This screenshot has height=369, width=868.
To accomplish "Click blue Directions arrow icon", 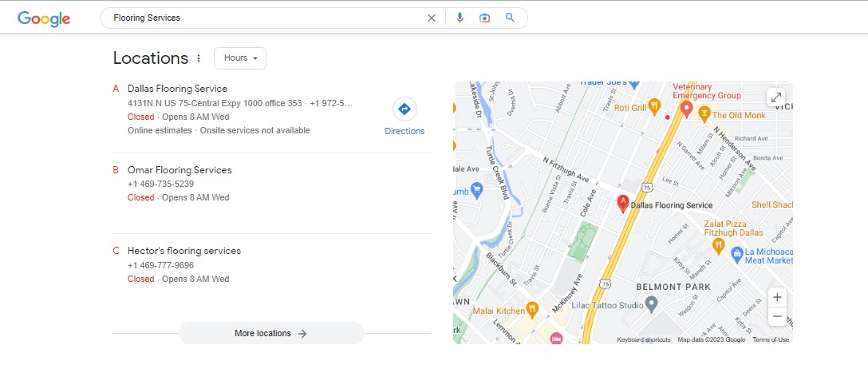I will tap(404, 109).
